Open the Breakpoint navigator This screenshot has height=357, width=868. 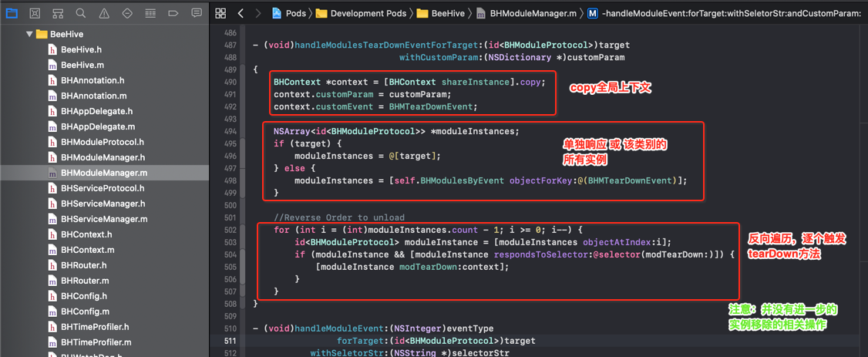pos(173,13)
